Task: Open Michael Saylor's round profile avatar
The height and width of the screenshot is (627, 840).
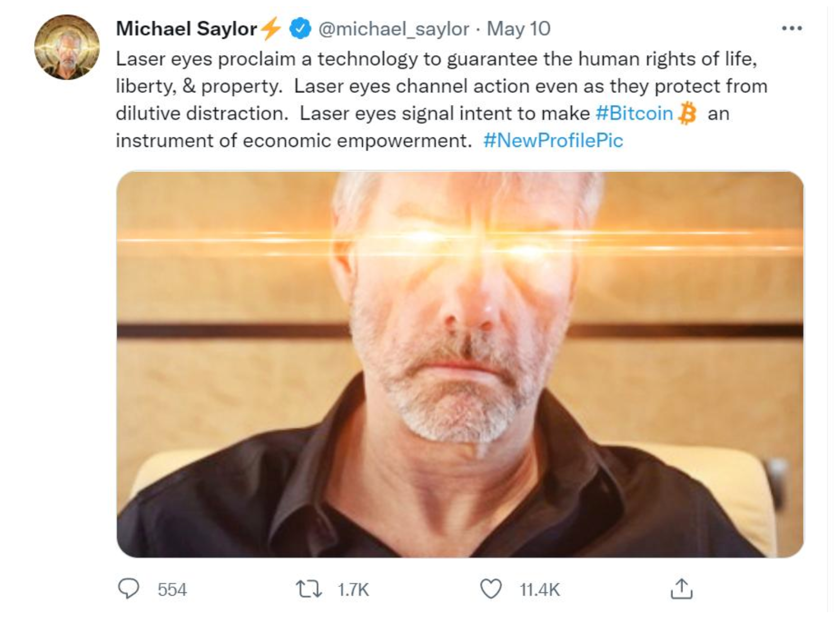Action: click(67, 47)
